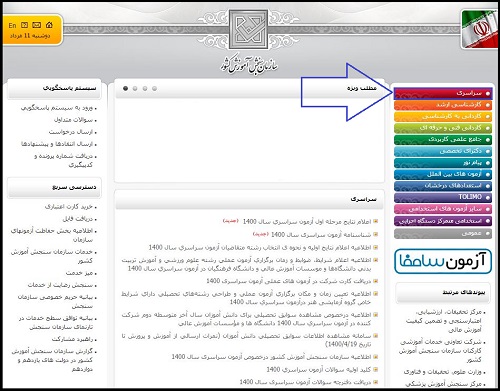Image resolution: width=500 pixels, height=391 pixels.
Task: Click the مطلب ویژه panel header
Action: [249, 88]
